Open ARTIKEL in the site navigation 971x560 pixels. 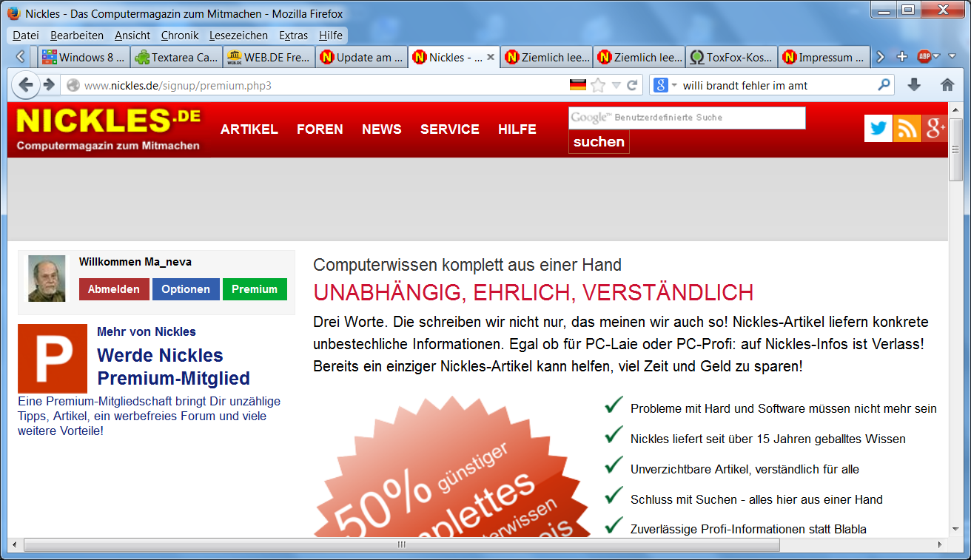point(249,129)
